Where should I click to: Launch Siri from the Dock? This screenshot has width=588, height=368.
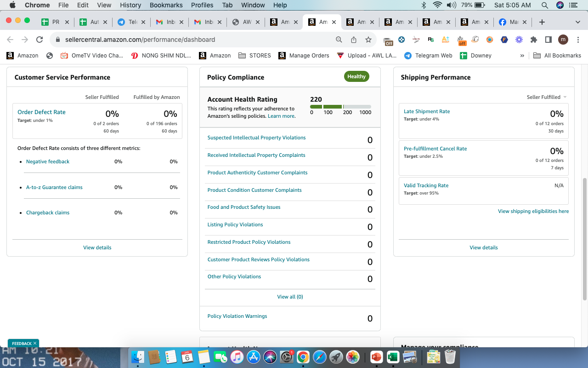[x=270, y=357]
